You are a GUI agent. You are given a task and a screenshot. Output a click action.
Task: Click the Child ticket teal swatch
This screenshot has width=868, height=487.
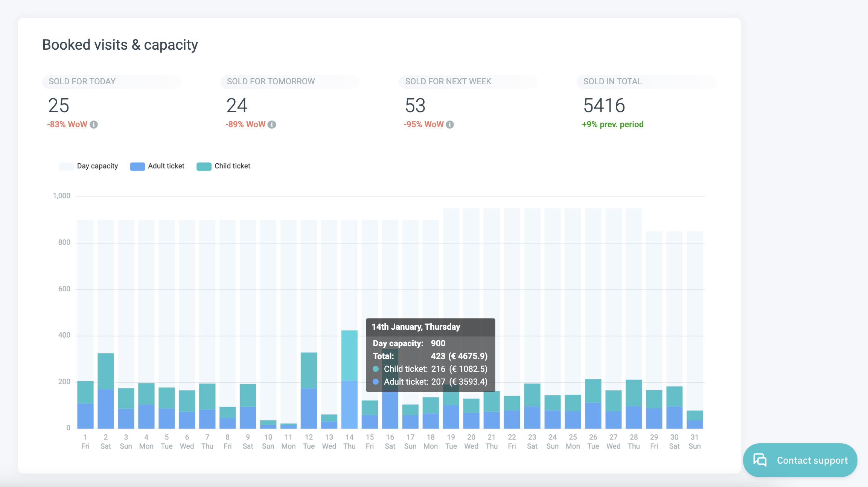(204, 166)
